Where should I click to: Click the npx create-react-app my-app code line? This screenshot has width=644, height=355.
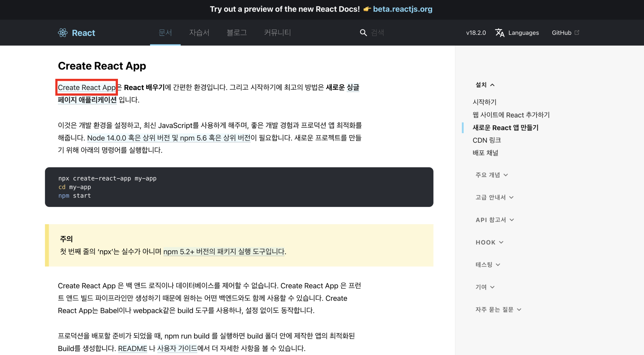(x=107, y=178)
